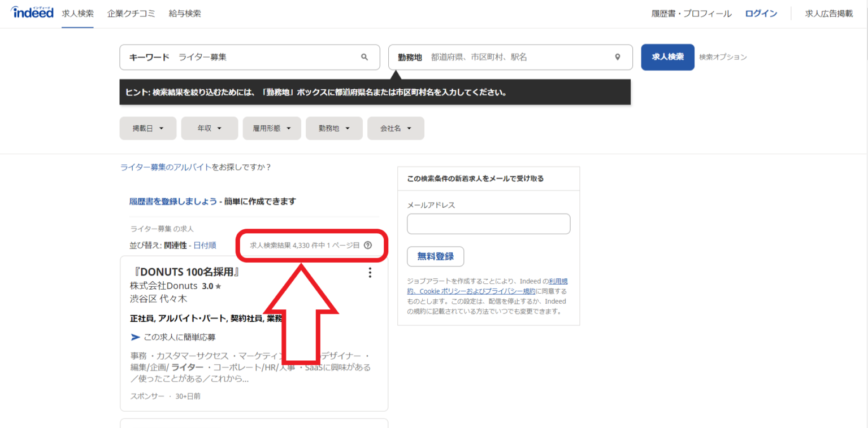This screenshot has height=428, width=868.
Task: Click the keyword search magnifier icon
Action: click(x=364, y=57)
